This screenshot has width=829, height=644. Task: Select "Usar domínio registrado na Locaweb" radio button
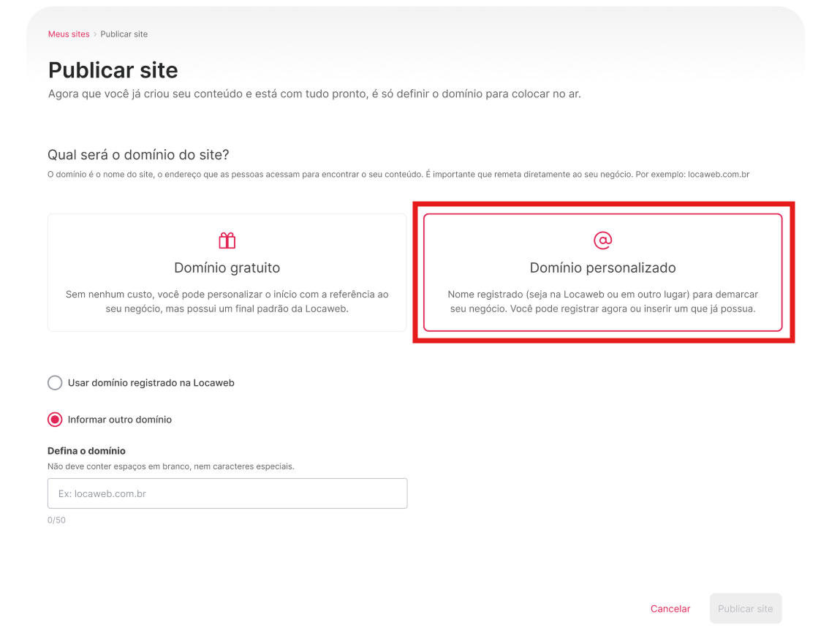(55, 383)
